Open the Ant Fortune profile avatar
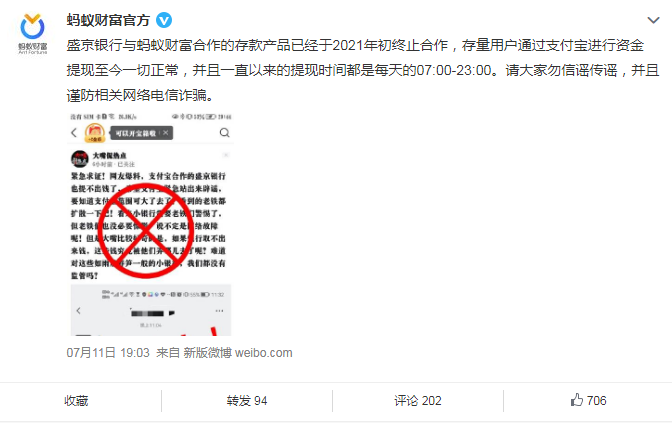 33,33
